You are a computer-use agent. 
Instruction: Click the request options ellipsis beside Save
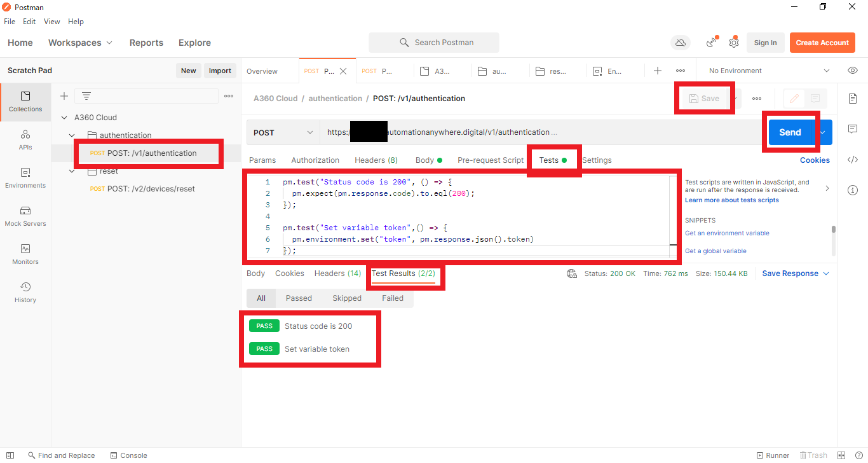pyautogui.click(x=757, y=99)
